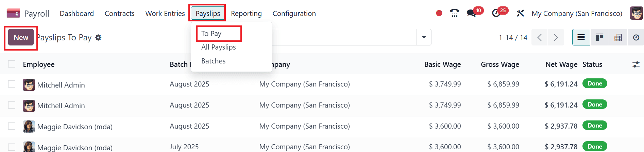
Task: Open the scheduled activities clock icon
Action: (x=496, y=13)
